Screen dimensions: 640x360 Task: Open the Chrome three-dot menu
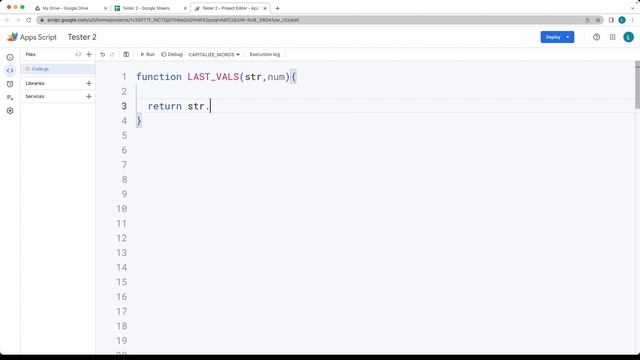point(633,20)
